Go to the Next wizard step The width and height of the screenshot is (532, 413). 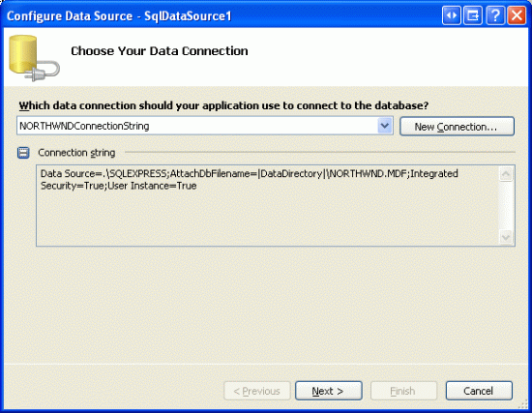[x=329, y=391]
